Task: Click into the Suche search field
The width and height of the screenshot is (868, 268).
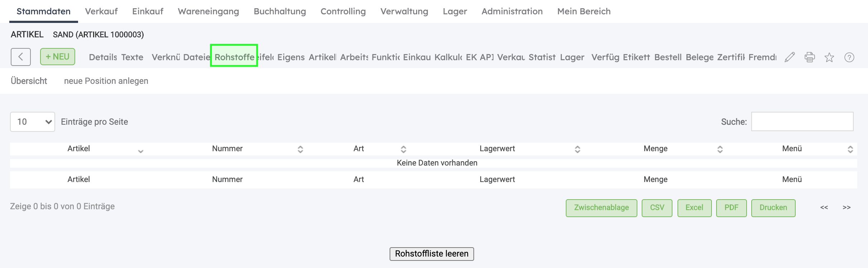Action: click(x=802, y=122)
